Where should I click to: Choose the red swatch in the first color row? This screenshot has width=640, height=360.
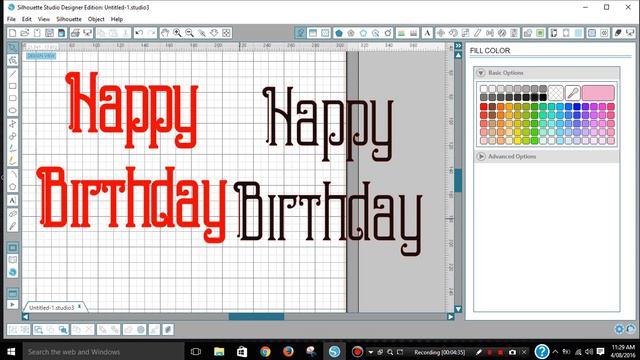(x=484, y=107)
